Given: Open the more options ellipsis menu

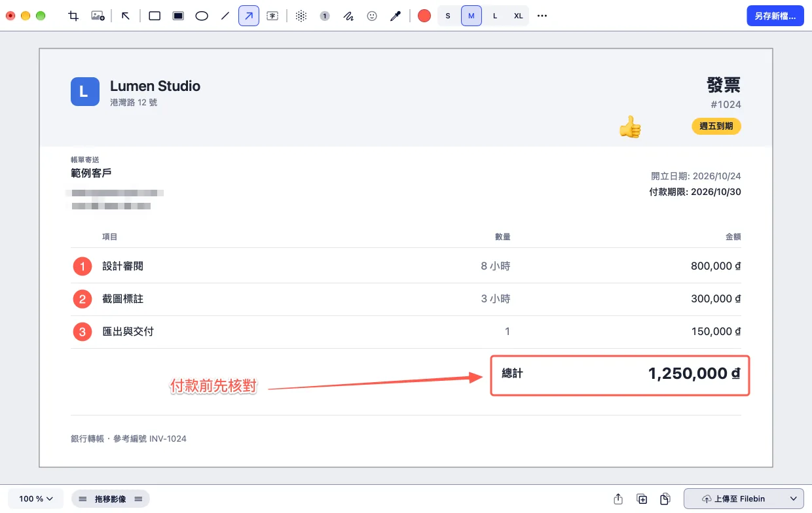Looking at the screenshot, I should [542, 16].
